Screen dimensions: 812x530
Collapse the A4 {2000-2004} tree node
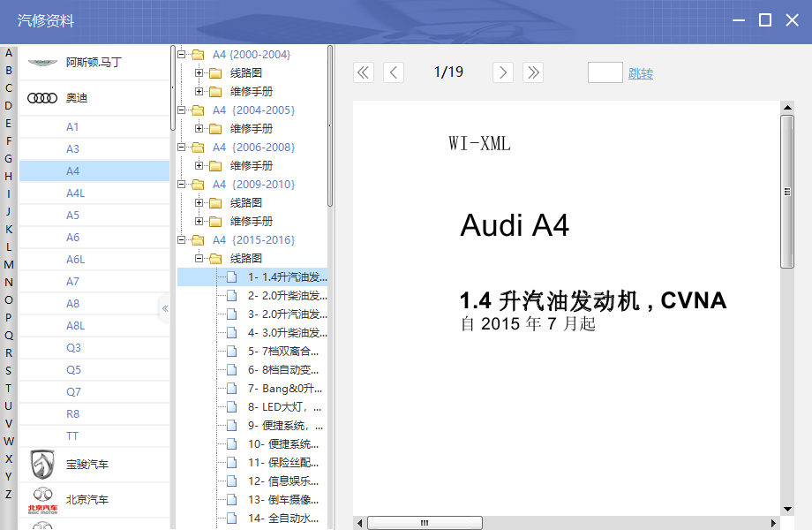click(181, 54)
